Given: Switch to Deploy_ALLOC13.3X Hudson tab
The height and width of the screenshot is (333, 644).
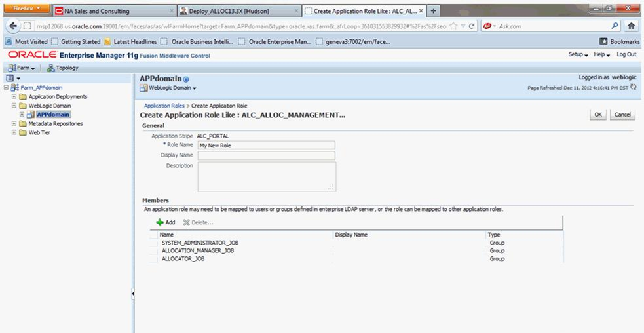Looking at the screenshot, I should 239,11.
